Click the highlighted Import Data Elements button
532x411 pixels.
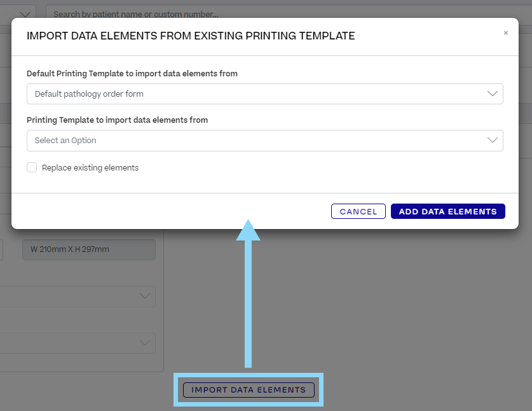[x=249, y=390]
